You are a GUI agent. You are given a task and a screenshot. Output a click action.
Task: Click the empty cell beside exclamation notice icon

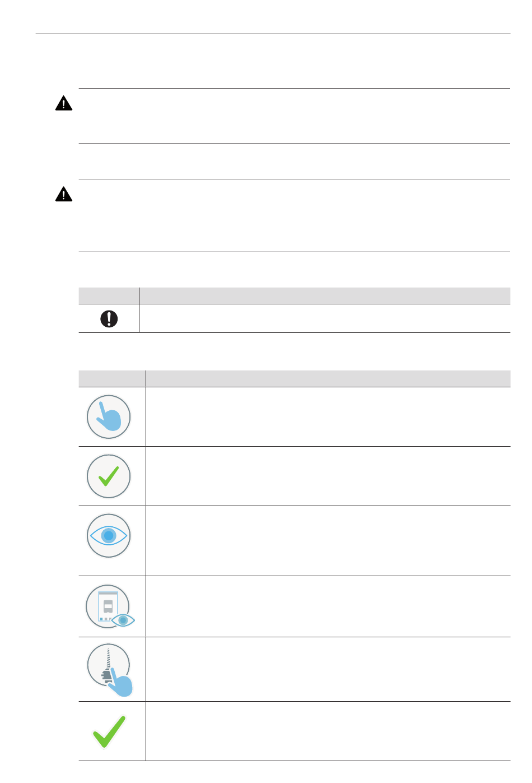tap(325, 318)
